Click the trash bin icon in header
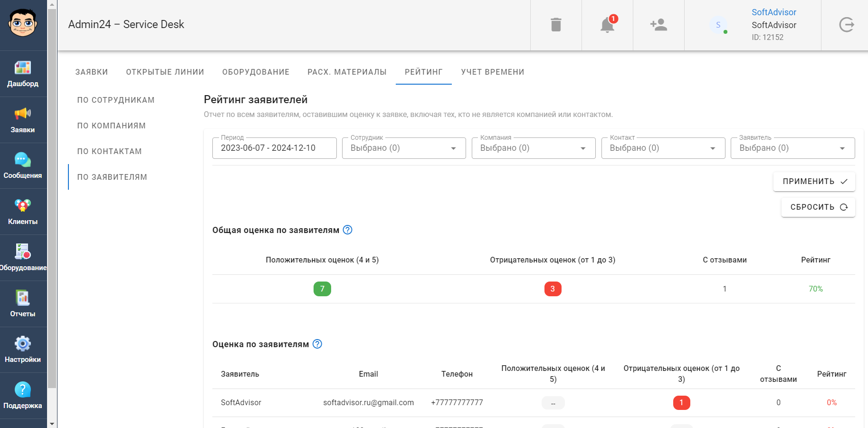The image size is (868, 428). (x=556, y=25)
